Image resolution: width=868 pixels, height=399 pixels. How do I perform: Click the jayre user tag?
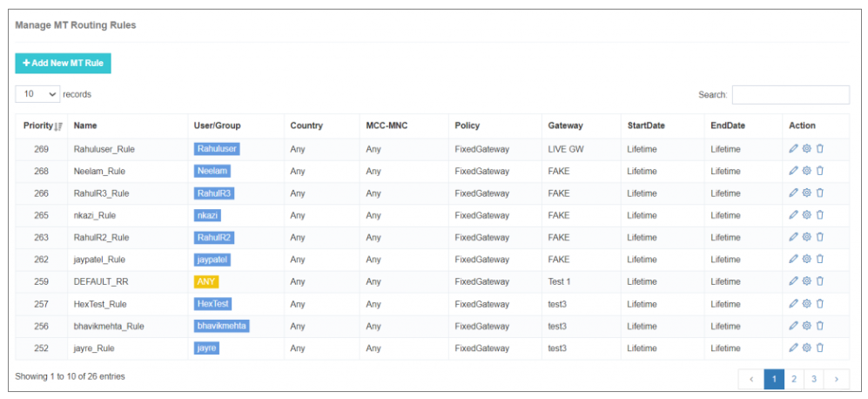coord(206,348)
